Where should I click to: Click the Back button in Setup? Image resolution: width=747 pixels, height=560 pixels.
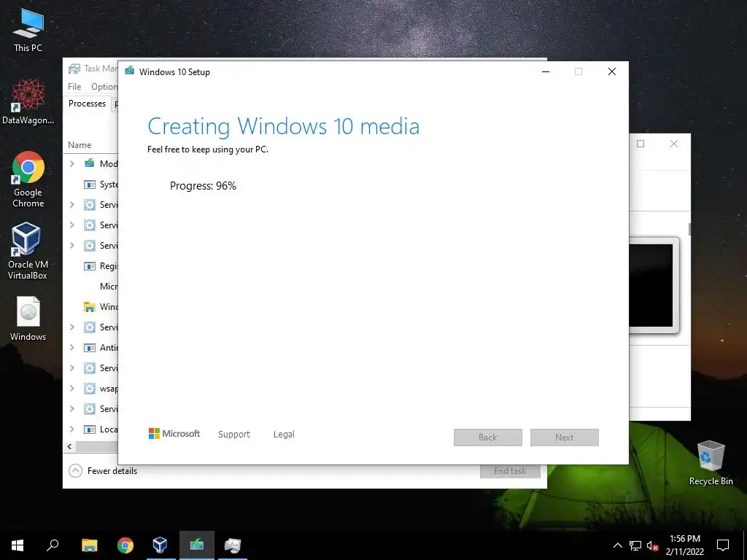(x=488, y=437)
